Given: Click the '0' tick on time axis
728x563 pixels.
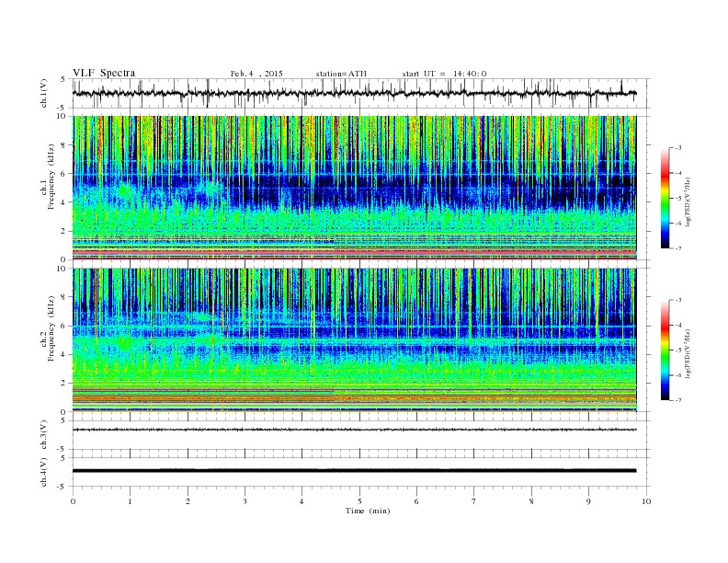Looking at the screenshot, I should coord(73,501).
